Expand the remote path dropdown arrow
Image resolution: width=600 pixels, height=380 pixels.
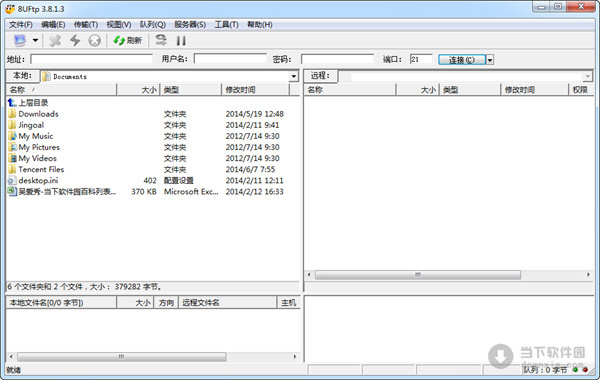[588, 76]
